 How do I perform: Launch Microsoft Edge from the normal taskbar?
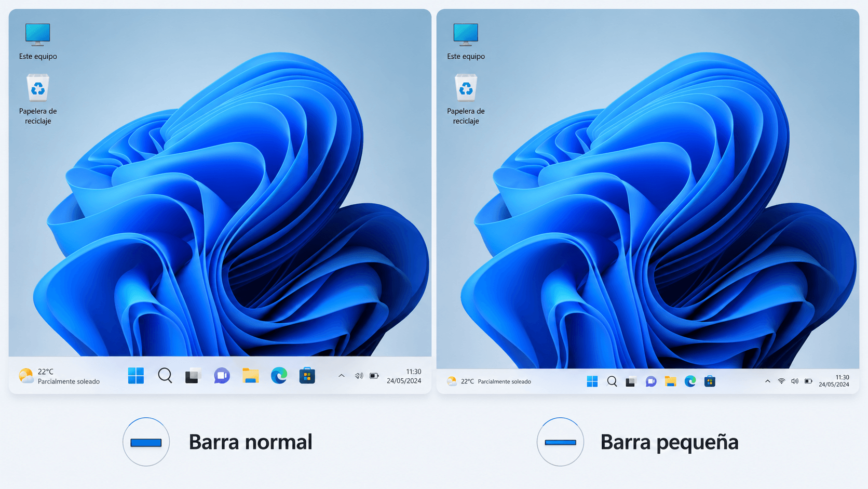click(x=279, y=376)
